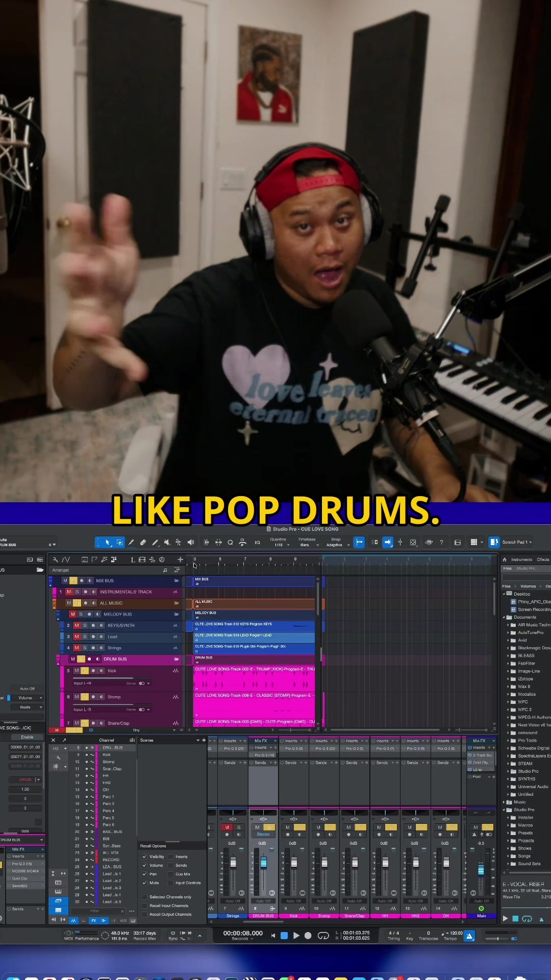Click the Play button in transport
The image size is (551, 980).
296,936
